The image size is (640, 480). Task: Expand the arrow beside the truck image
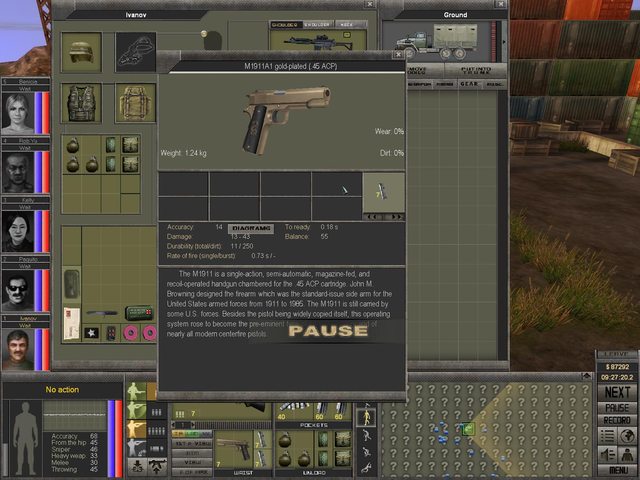click(x=504, y=42)
